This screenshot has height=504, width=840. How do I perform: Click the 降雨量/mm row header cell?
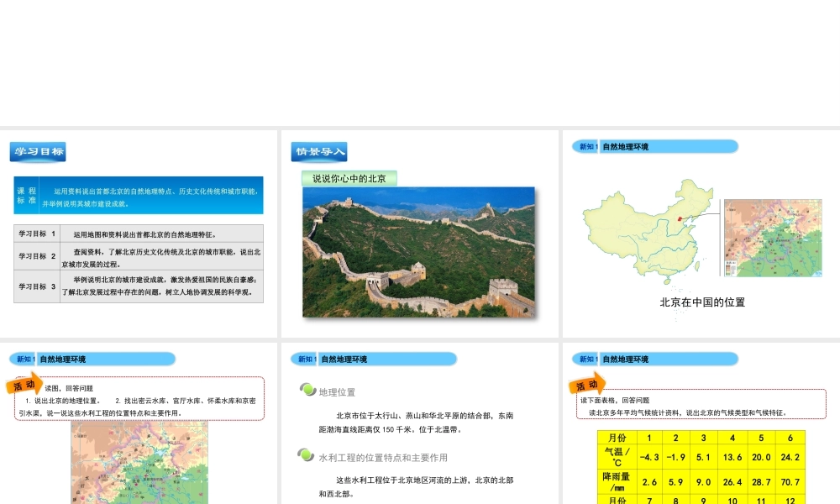point(617,482)
